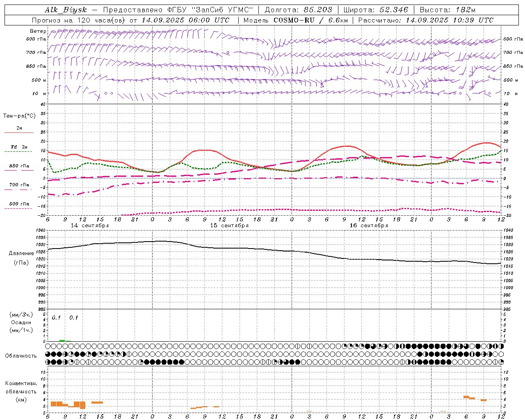
Task: Click the red solid line sample under 2м
Action: coord(19,132)
